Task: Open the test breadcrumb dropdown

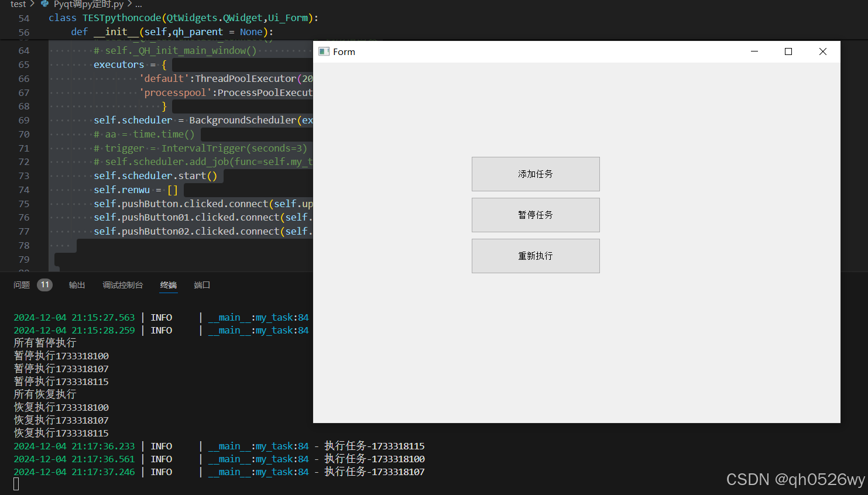Action: click(x=18, y=4)
